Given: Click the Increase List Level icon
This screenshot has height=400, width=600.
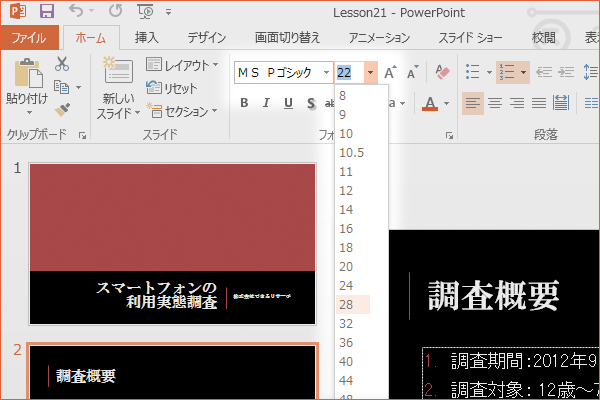Looking at the screenshot, I should point(566,72).
